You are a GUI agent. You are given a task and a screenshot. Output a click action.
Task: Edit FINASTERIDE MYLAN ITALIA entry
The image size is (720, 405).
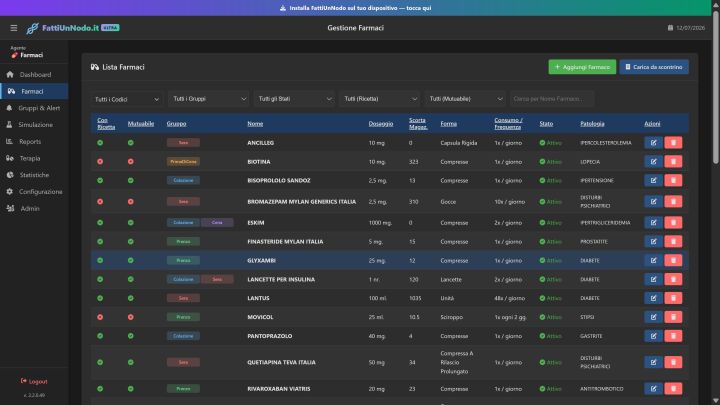(653, 242)
